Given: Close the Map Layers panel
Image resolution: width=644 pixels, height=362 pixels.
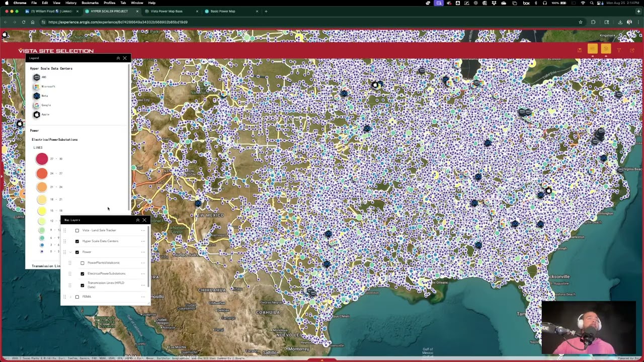Looking at the screenshot, I should point(144,220).
